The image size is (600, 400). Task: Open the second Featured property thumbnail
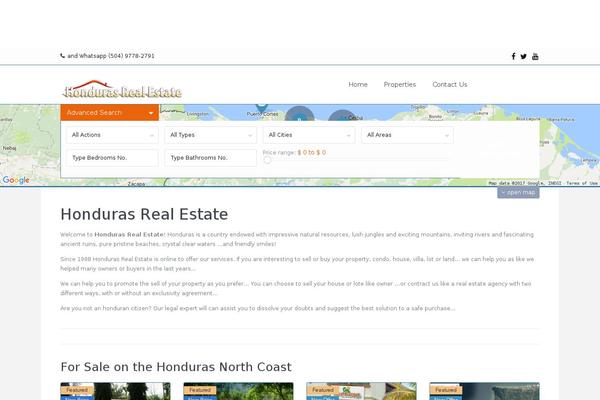(238, 391)
